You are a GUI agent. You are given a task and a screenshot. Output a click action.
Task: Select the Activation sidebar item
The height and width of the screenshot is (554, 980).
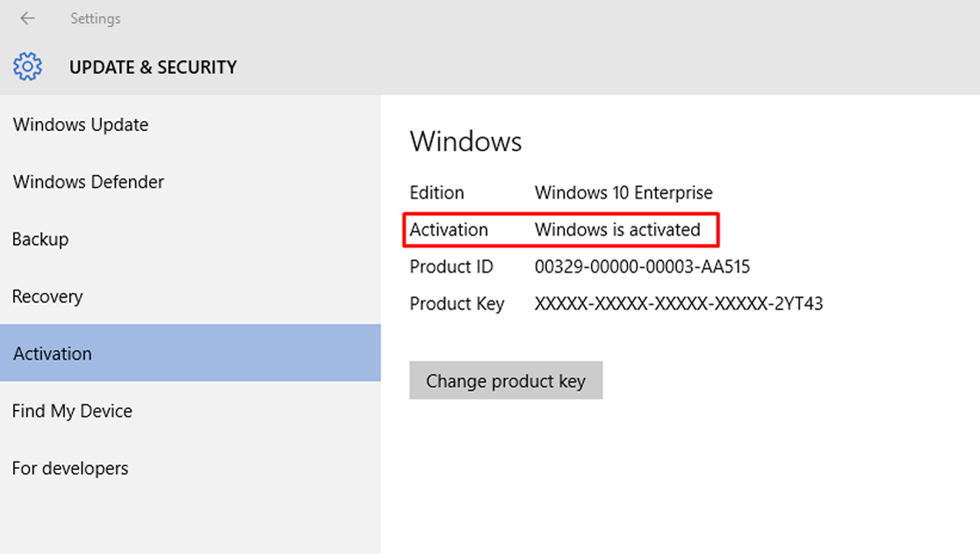pyautogui.click(x=190, y=353)
